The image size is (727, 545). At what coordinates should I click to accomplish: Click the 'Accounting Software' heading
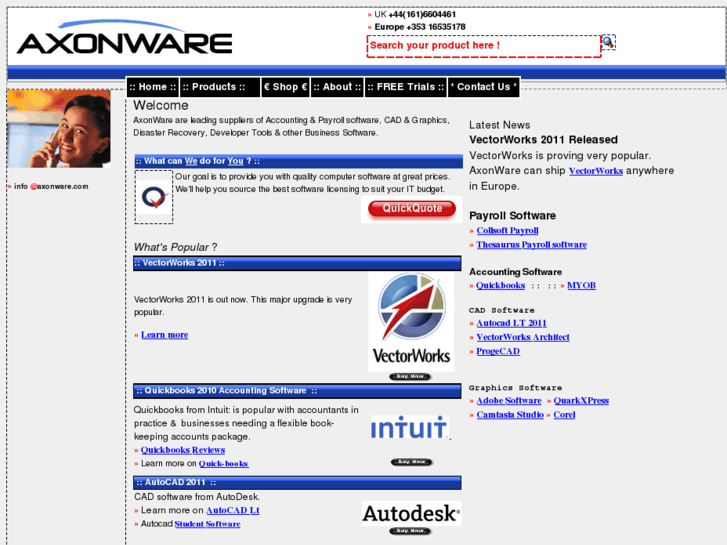pyautogui.click(x=516, y=272)
